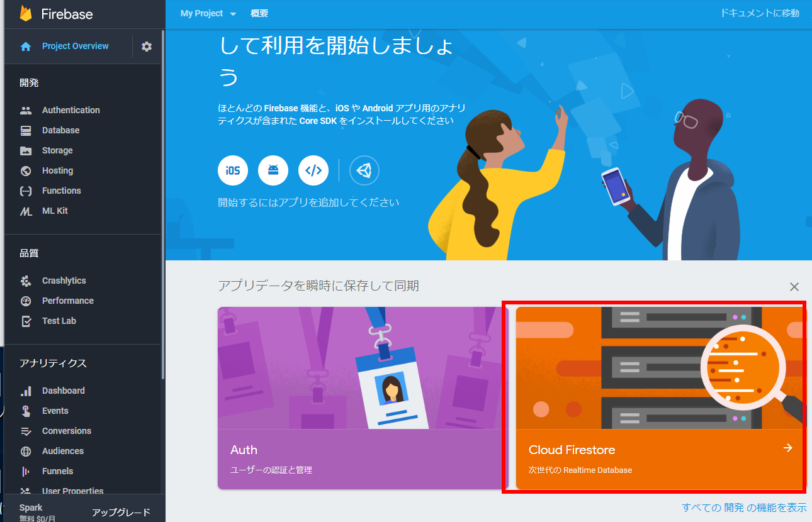The width and height of the screenshot is (812, 522).
Task: Click the arrow on Cloud Firestore card
Action: (787, 448)
